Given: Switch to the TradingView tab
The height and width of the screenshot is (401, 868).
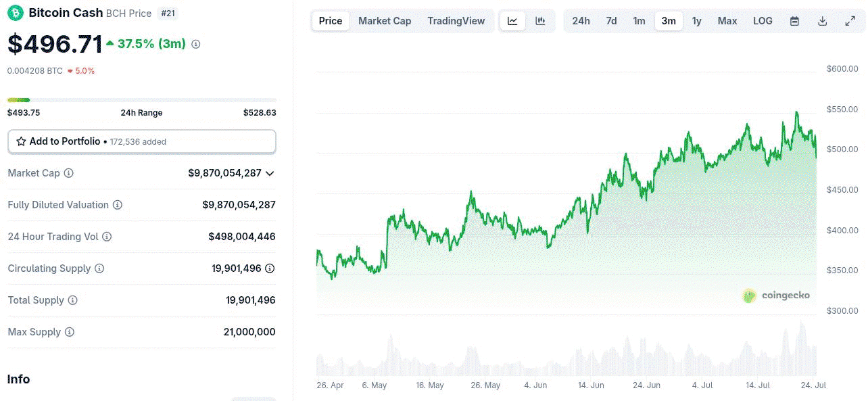Looking at the screenshot, I should (456, 21).
